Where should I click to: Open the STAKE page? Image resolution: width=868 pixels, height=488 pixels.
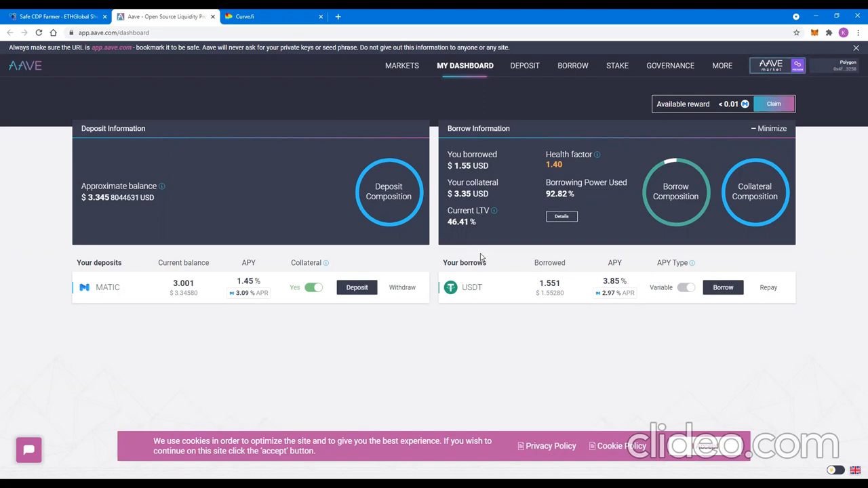617,66
